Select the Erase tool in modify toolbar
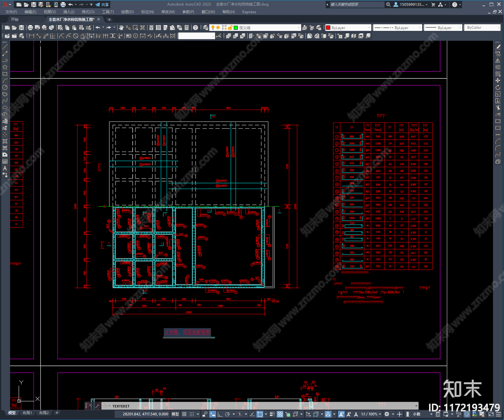Viewport: 504px width, 420px height. [x=498, y=47]
